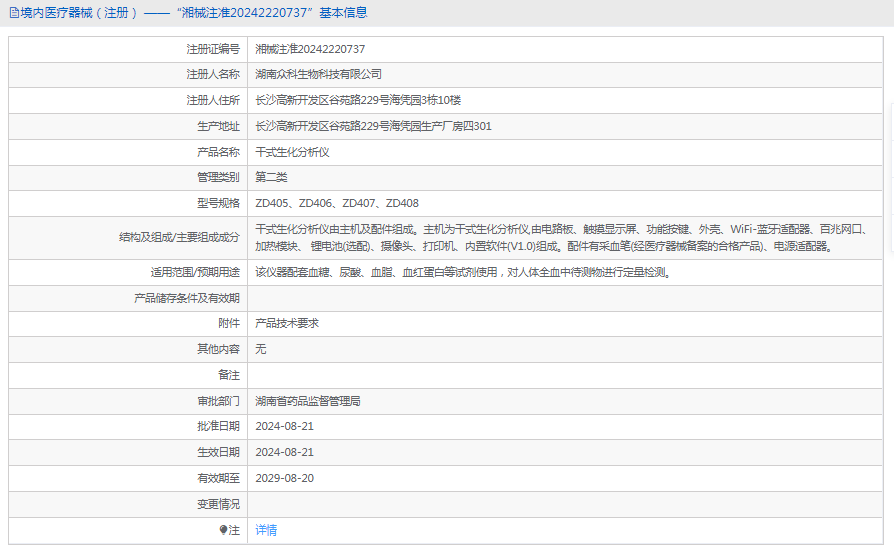Click effective date value in 生效日期 row
Screen dimensions: 894x550
pos(285,452)
